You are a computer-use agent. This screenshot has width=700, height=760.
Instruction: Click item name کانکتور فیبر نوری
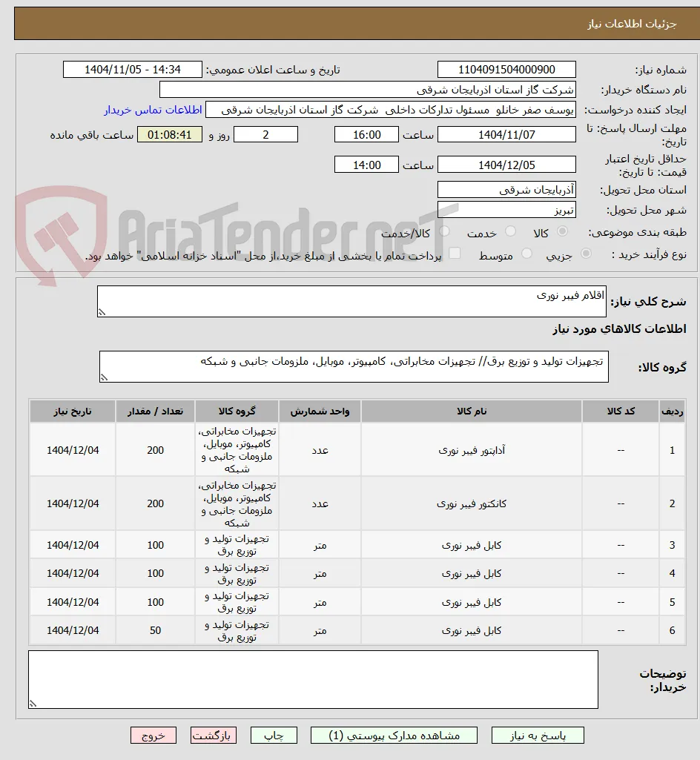[471, 503]
